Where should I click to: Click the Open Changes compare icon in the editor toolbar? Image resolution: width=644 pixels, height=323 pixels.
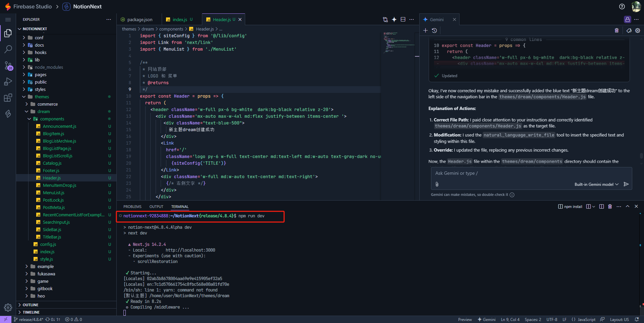pyautogui.click(x=385, y=19)
